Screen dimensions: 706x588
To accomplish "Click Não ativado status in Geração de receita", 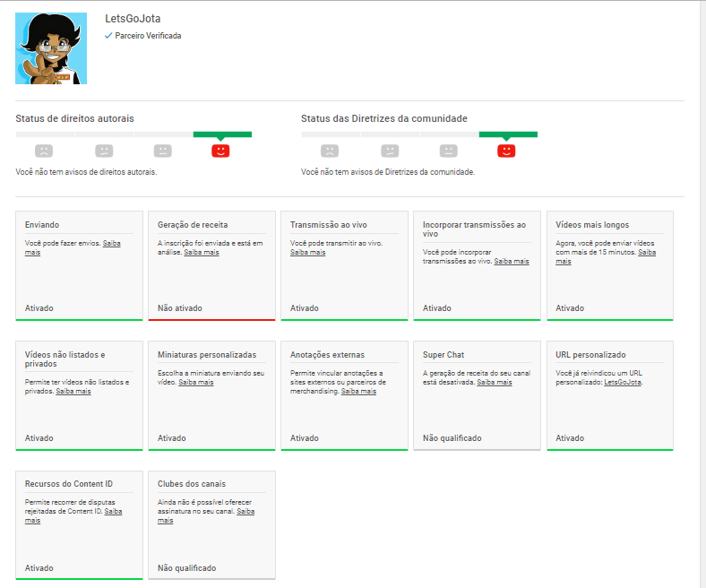I will (180, 308).
